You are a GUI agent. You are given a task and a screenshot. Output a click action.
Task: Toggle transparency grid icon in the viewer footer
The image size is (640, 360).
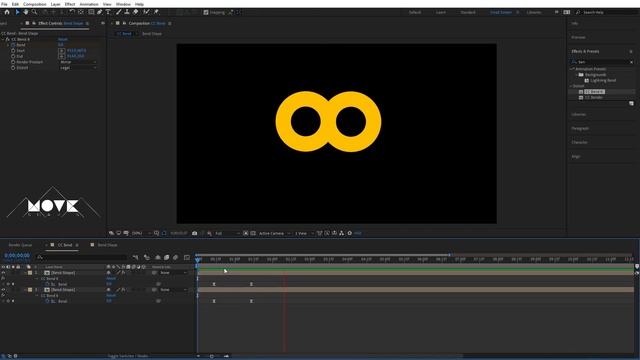pos(253,233)
